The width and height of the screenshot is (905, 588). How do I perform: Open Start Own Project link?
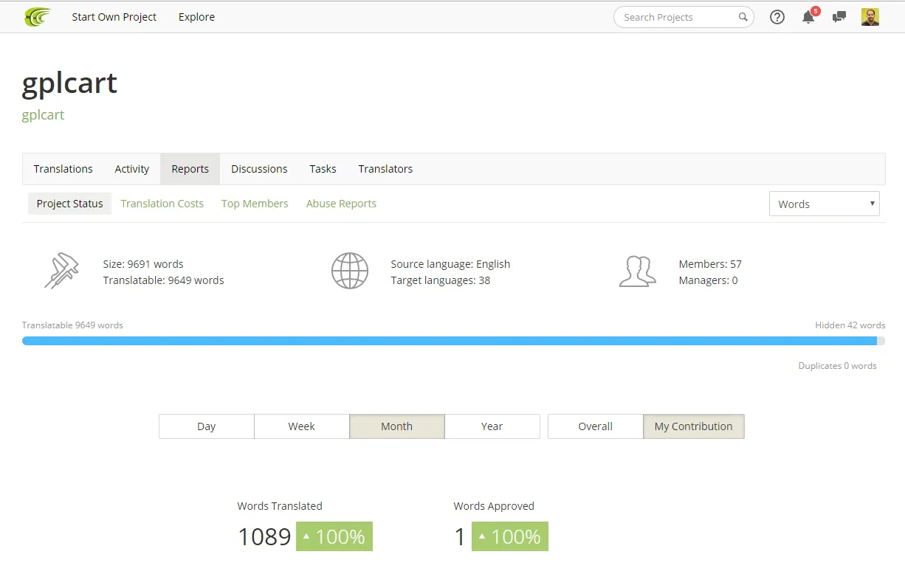click(114, 17)
